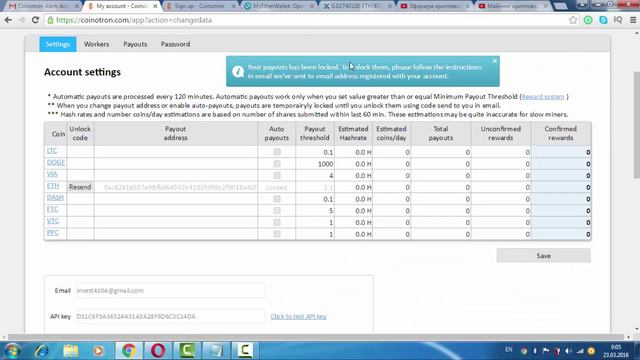Open the green Camtasia taskbar icon
This screenshot has width=640, height=360.
click(187, 351)
